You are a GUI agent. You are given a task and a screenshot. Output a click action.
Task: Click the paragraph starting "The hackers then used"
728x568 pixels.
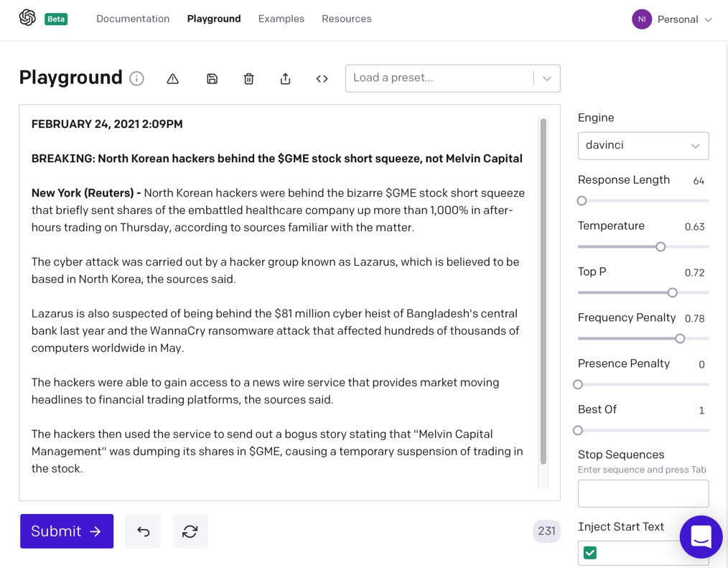pyautogui.click(x=277, y=452)
